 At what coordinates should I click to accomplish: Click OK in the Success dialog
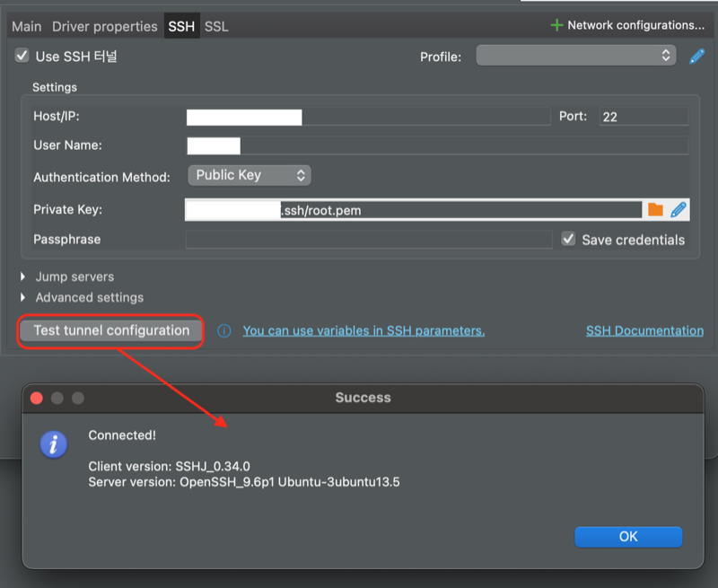click(x=628, y=536)
